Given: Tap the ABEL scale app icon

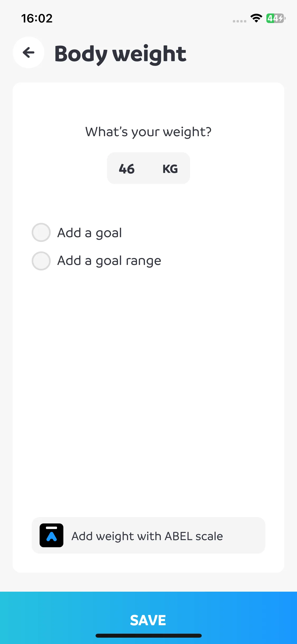Looking at the screenshot, I should click(x=51, y=535).
